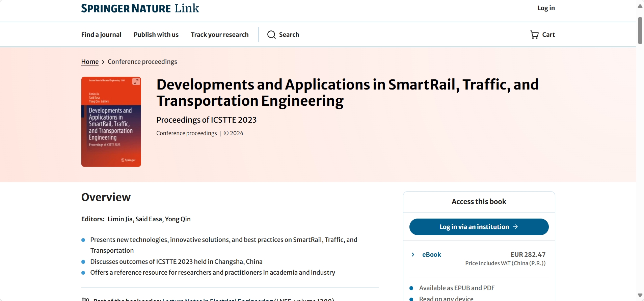Select the Proceedings of ICSTTE 2023 subtitle
The height and width of the screenshot is (301, 644).
[x=207, y=120]
